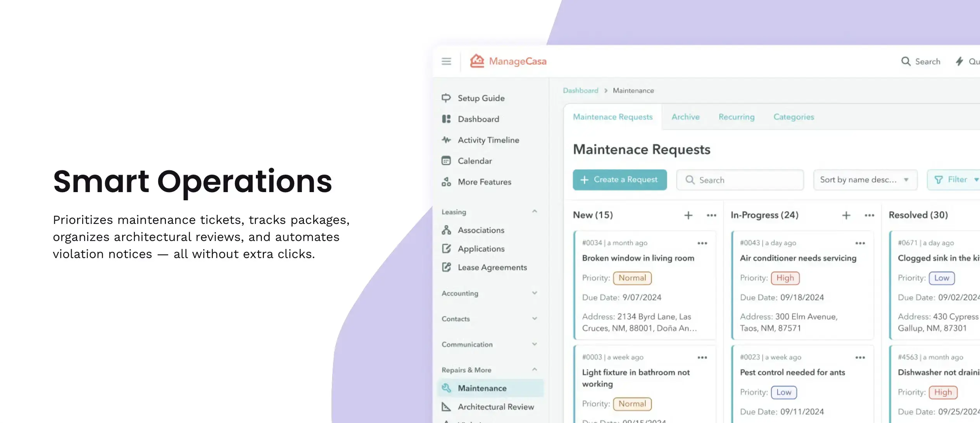
Task: Open the Recurring tab
Action: [x=736, y=117]
